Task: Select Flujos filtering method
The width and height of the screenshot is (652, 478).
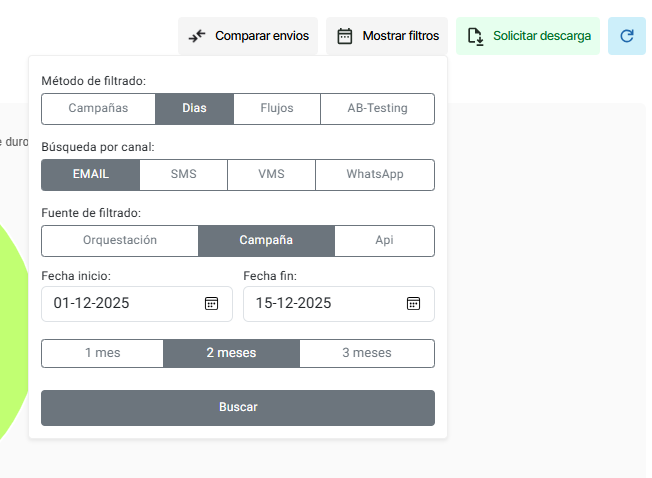Action: 277,108
